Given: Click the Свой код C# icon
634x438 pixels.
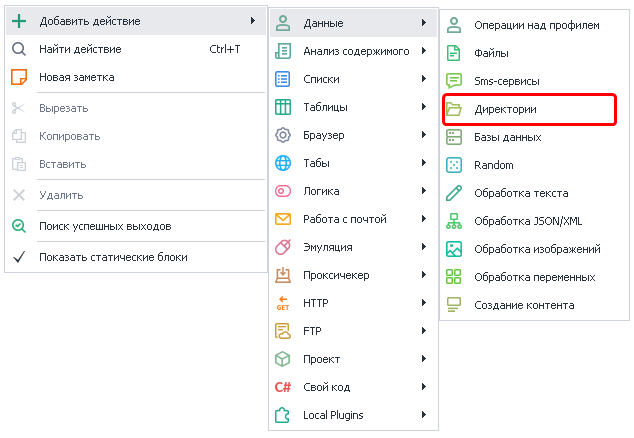Looking at the screenshot, I should [283, 387].
